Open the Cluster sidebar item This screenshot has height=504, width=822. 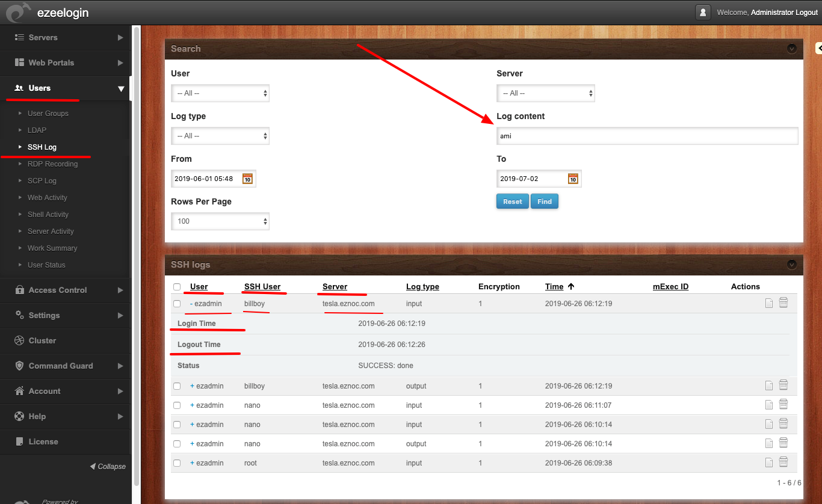coord(65,340)
